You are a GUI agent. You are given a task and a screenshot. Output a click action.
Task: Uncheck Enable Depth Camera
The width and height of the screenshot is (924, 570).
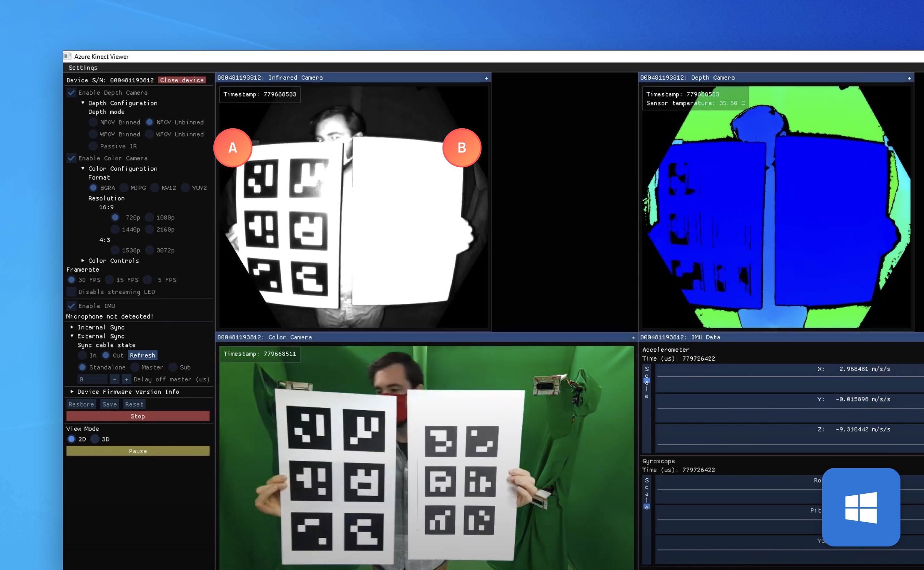71,92
